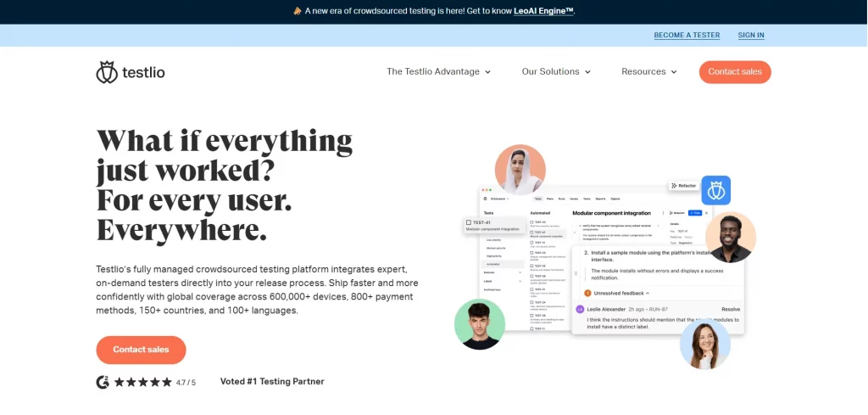This screenshot has height=415, width=868.
Task: Switch to the Tests tab in mockup
Action: tap(538, 199)
